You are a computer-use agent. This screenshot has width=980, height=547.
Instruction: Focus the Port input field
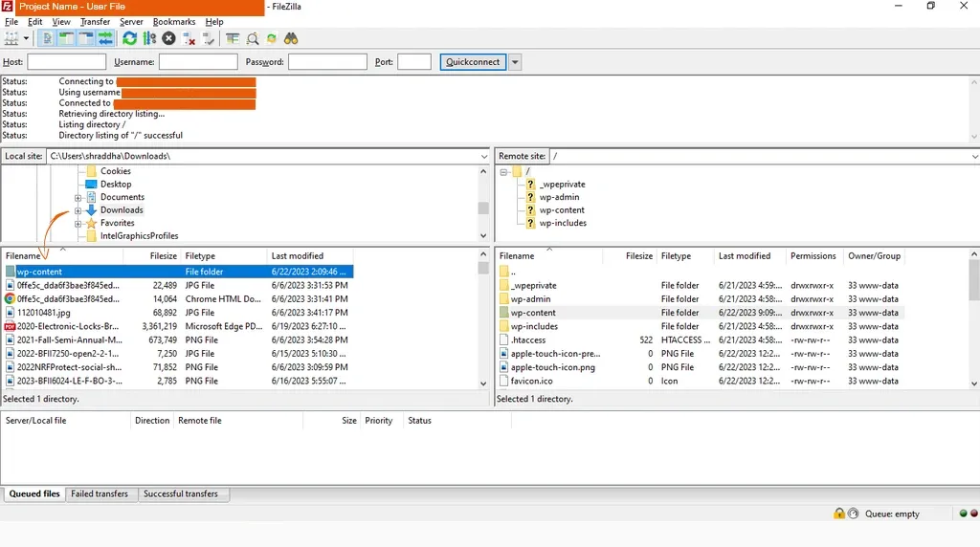coord(414,62)
